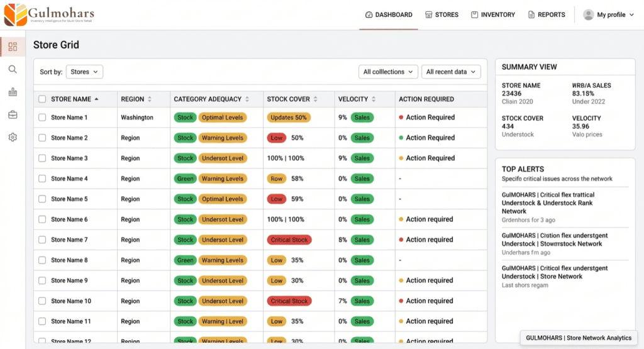Screen dimensions: 644x349
Task: Sort by the CATEGORY ADEQUACY column arrows
Action: tap(247, 99)
